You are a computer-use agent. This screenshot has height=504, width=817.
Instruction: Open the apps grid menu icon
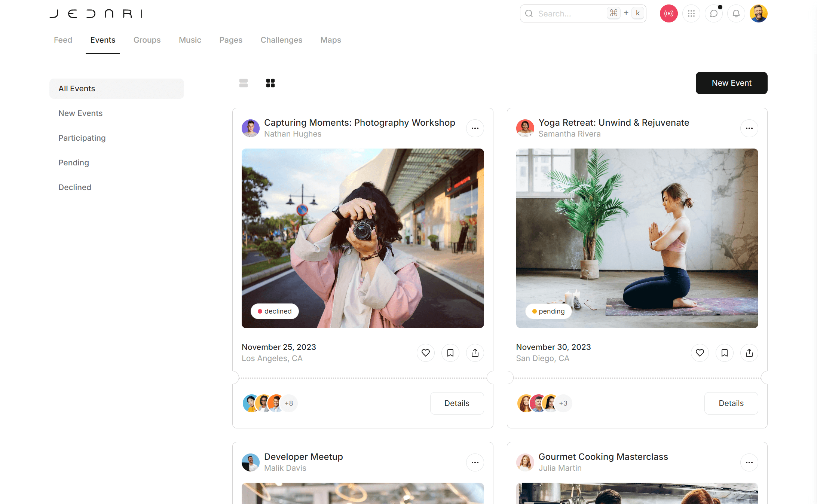click(x=691, y=13)
